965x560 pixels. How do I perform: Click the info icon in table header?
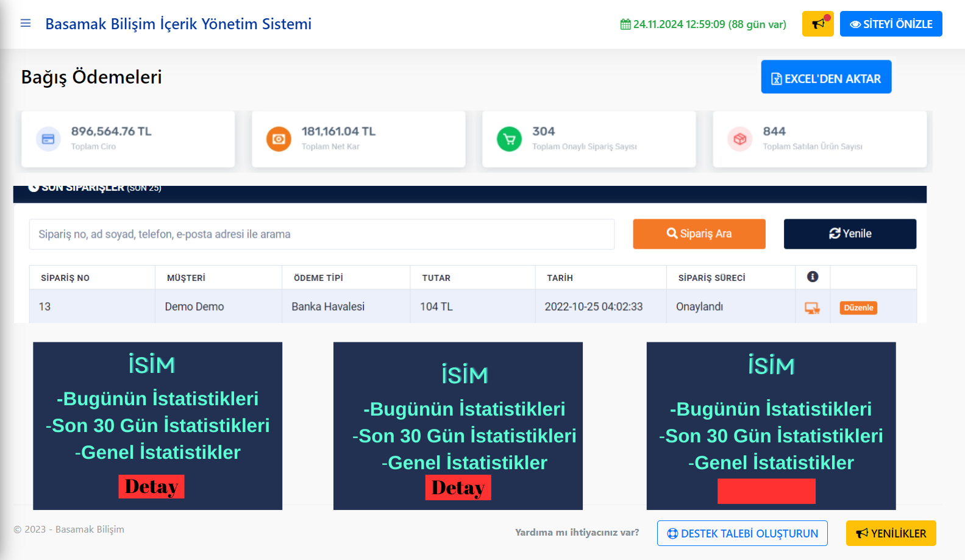pos(812,277)
